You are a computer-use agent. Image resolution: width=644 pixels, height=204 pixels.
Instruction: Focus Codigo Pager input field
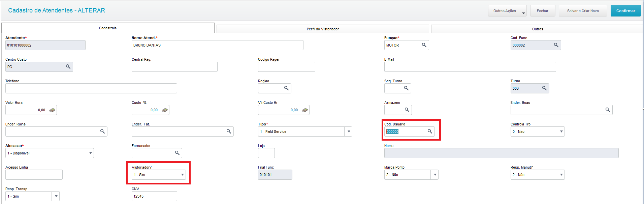(x=287, y=67)
